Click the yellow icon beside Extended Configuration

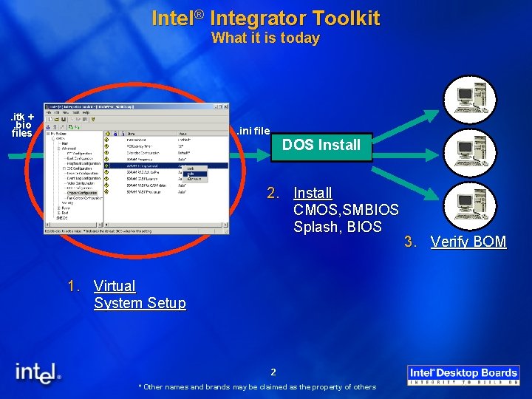pos(106,153)
